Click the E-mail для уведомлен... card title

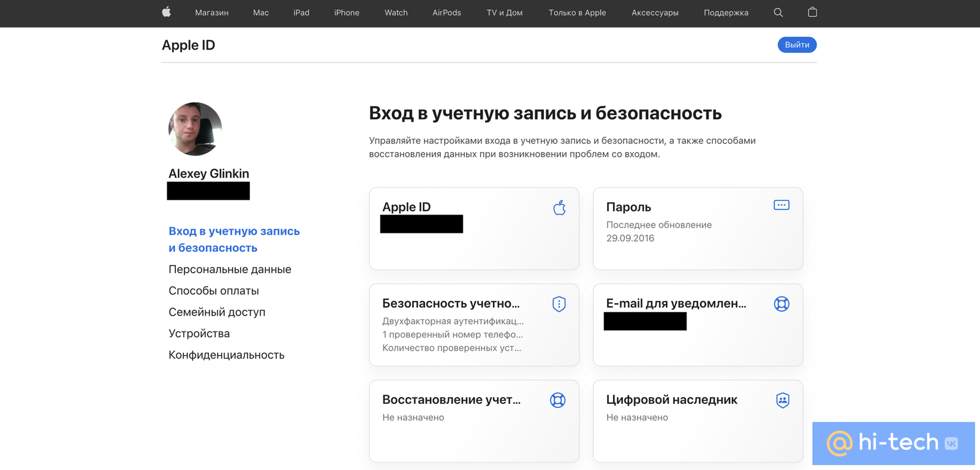click(676, 303)
